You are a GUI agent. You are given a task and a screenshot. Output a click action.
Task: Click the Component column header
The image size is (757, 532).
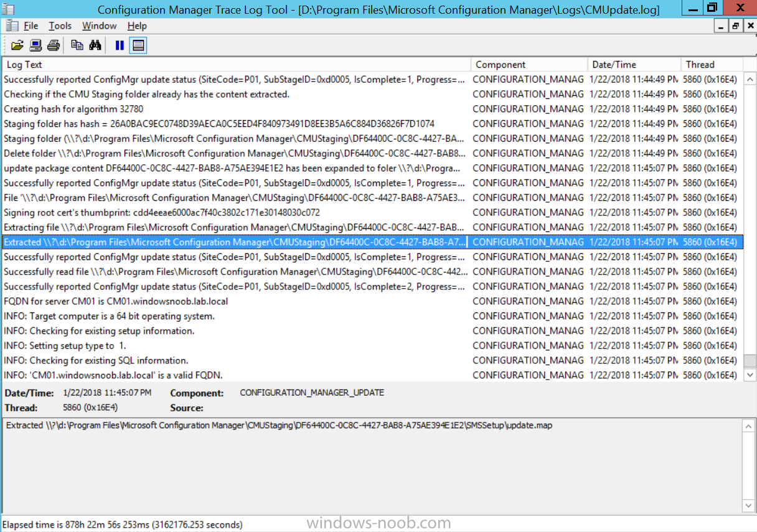(530, 65)
